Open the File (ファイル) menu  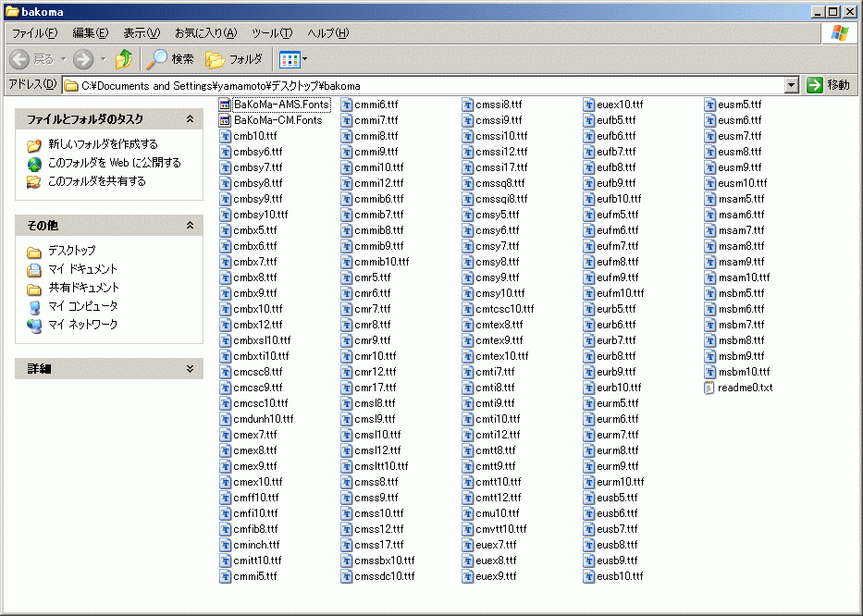pyautogui.click(x=34, y=33)
